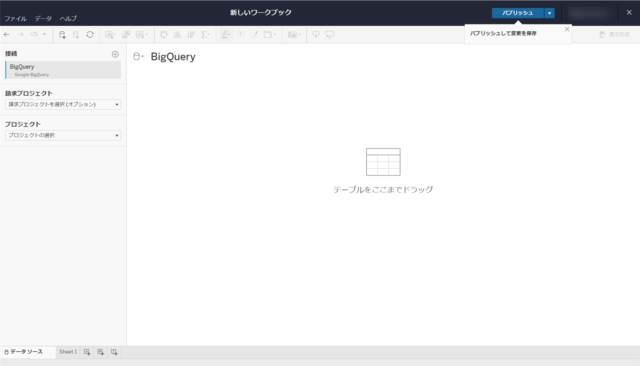This screenshot has width=640, height=366.
Task: Click the new dashboard tab icon
Action: tap(100, 352)
